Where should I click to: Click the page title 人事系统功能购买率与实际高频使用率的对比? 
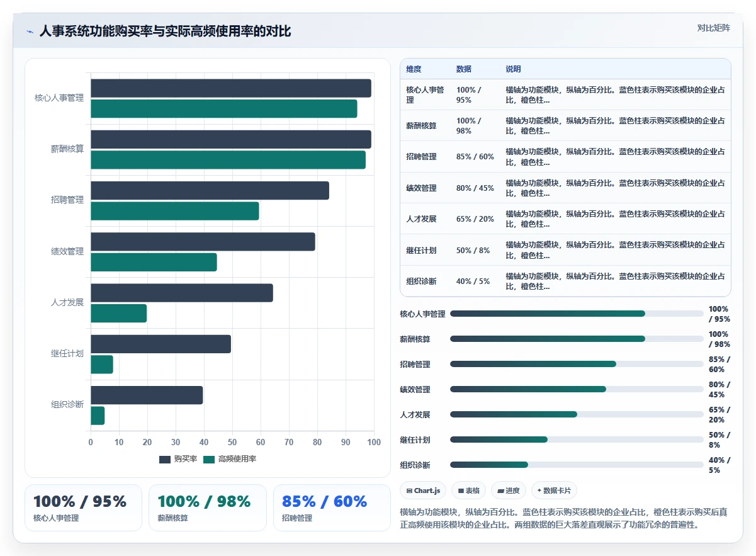(x=166, y=31)
